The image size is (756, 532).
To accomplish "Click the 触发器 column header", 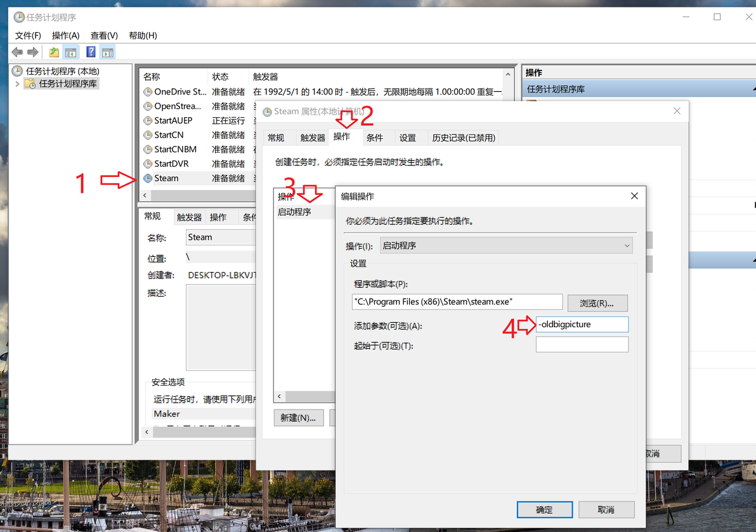I will (x=376, y=77).
